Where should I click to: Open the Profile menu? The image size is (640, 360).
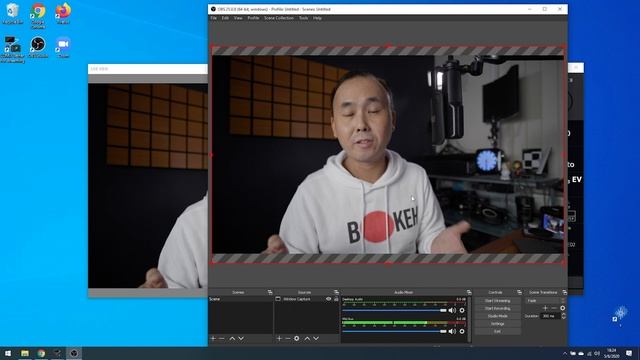pyautogui.click(x=253, y=18)
